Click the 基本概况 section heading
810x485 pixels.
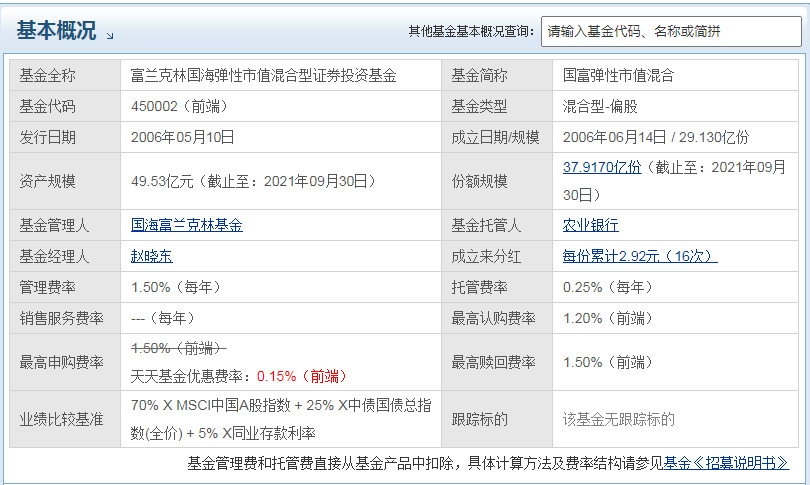[56, 31]
